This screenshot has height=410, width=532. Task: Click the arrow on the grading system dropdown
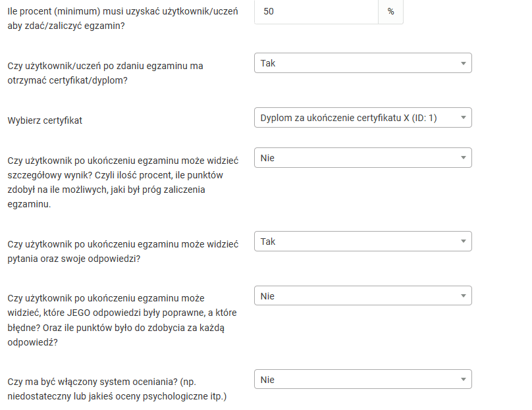coord(463,380)
